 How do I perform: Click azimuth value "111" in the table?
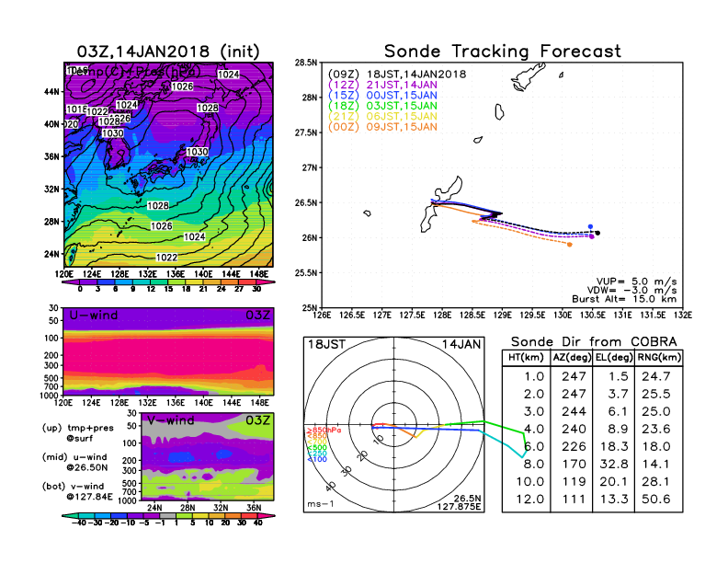(x=574, y=499)
